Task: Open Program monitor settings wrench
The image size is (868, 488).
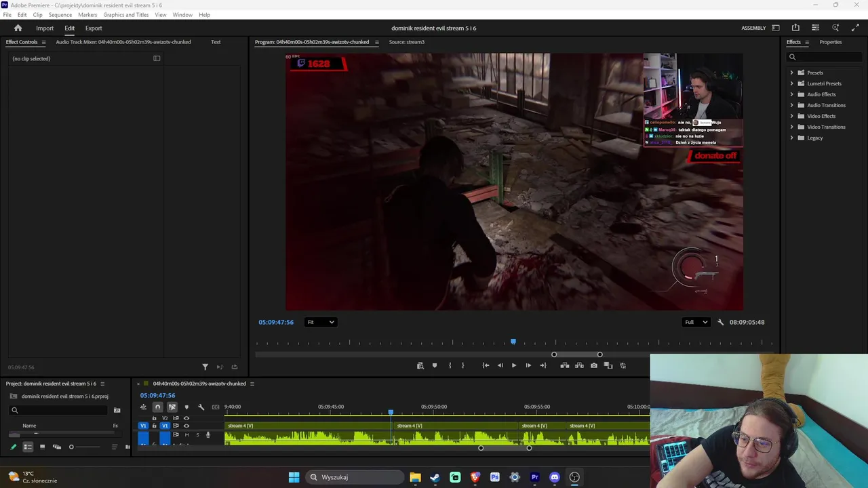Action: click(x=721, y=322)
